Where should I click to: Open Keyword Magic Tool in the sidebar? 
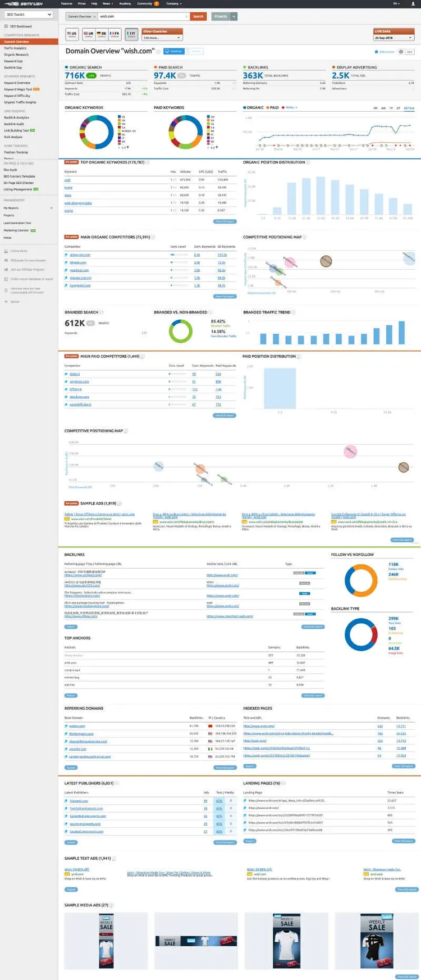coord(18,89)
